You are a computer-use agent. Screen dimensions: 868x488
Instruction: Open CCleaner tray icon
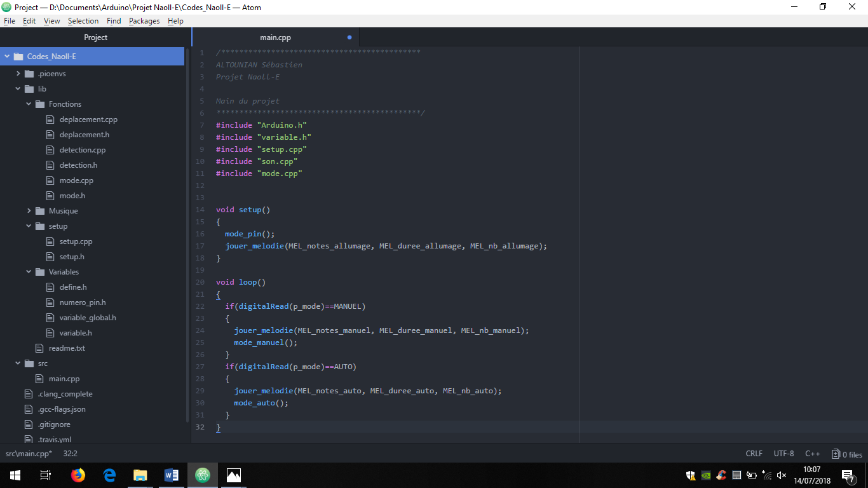[x=721, y=475]
